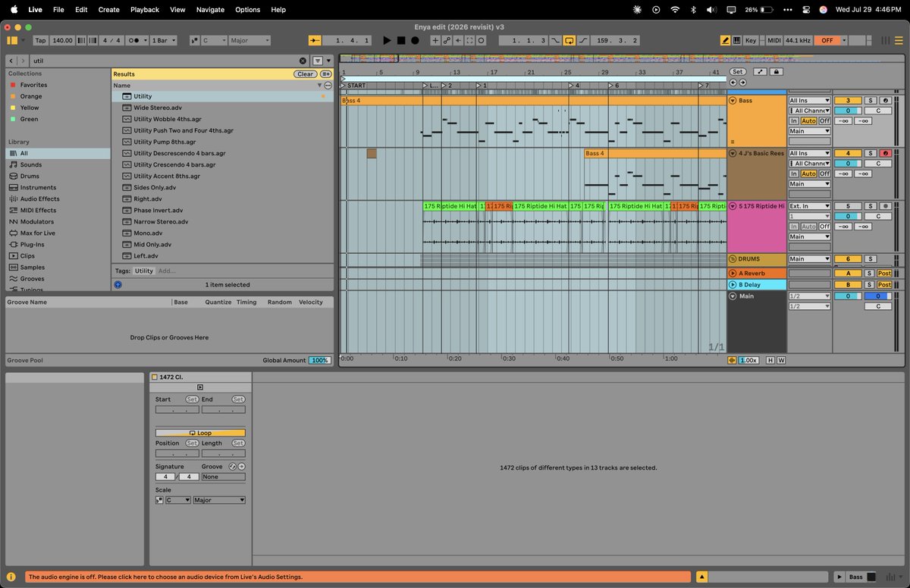Toggle browser sidebar show/hide button
910x588 pixels.
[x=12, y=40]
